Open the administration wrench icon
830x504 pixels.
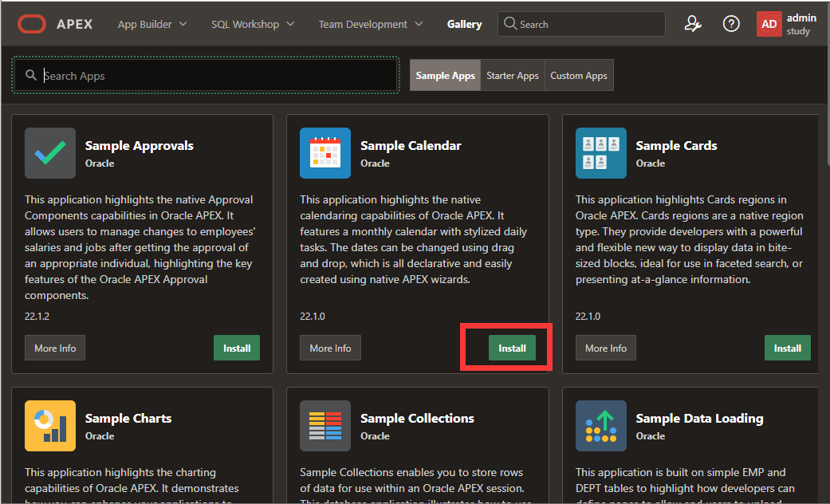[693, 24]
